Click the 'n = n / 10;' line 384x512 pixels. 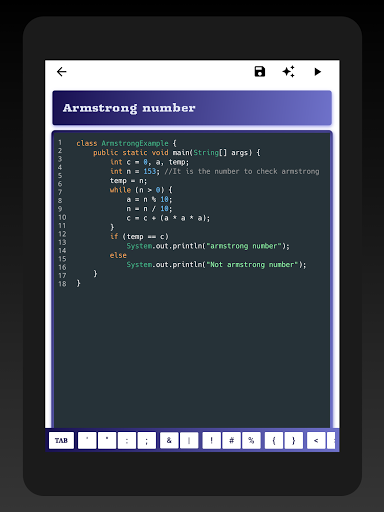pos(149,209)
